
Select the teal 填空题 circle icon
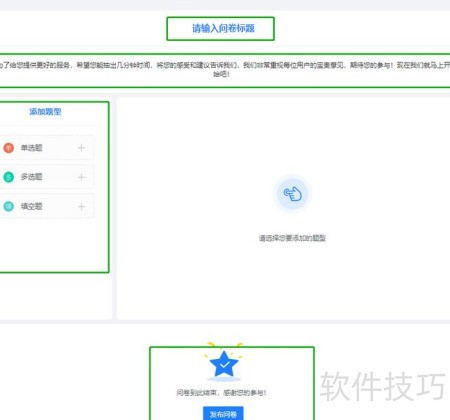[9, 206]
